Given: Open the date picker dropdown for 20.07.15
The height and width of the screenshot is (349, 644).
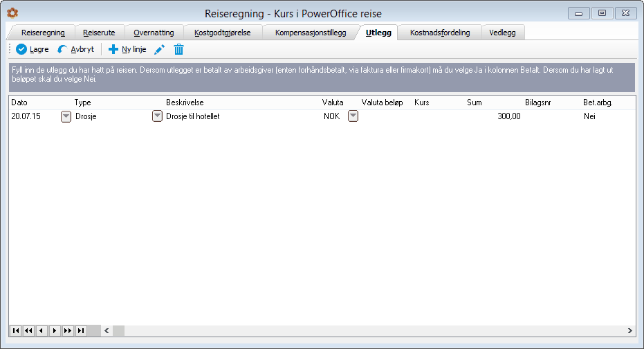Looking at the screenshot, I should (x=66, y=116).
